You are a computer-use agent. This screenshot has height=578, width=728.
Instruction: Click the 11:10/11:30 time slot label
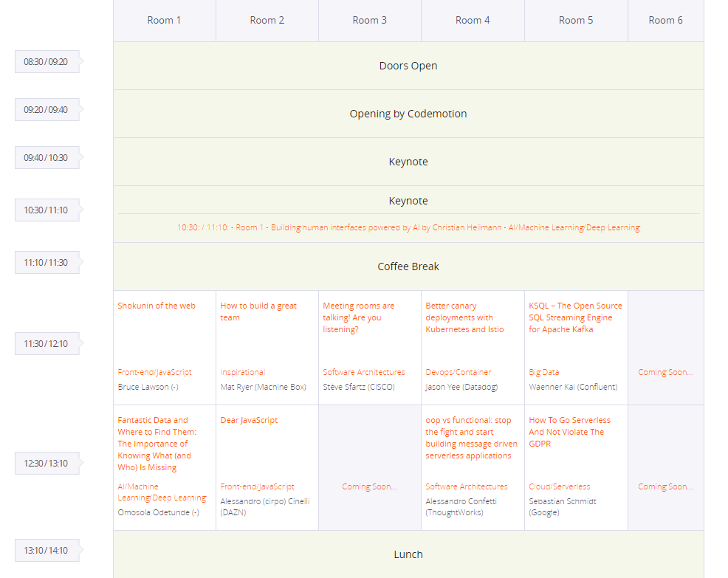[47, 262]
